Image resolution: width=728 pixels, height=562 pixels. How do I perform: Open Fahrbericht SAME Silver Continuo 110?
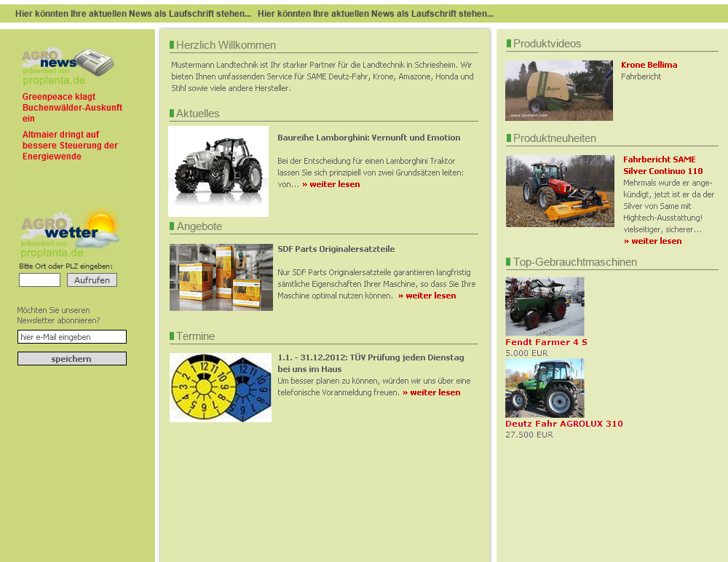[x=662, y=165]
